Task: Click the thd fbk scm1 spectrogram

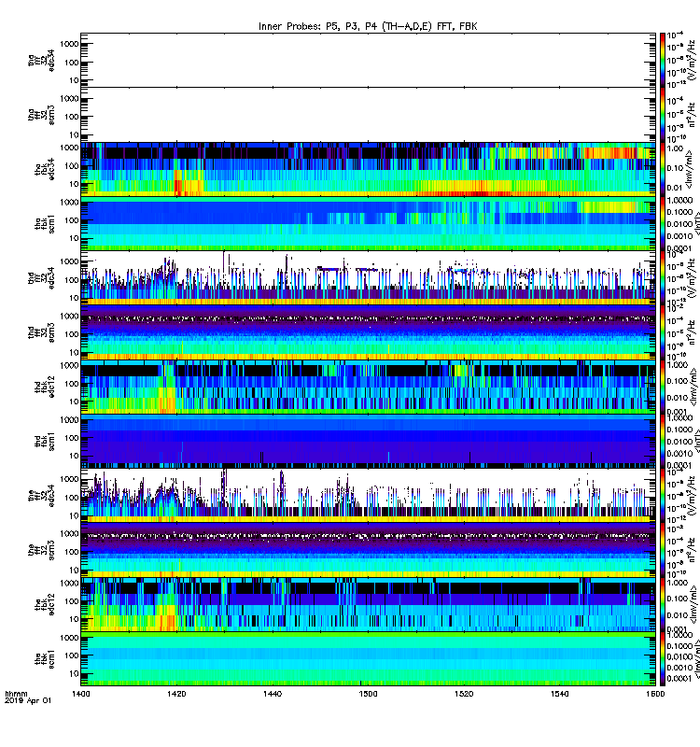Action: point(368,442)
